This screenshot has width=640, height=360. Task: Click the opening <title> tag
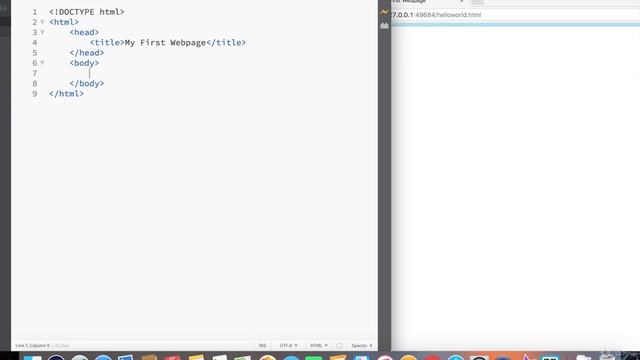(107, 42)
